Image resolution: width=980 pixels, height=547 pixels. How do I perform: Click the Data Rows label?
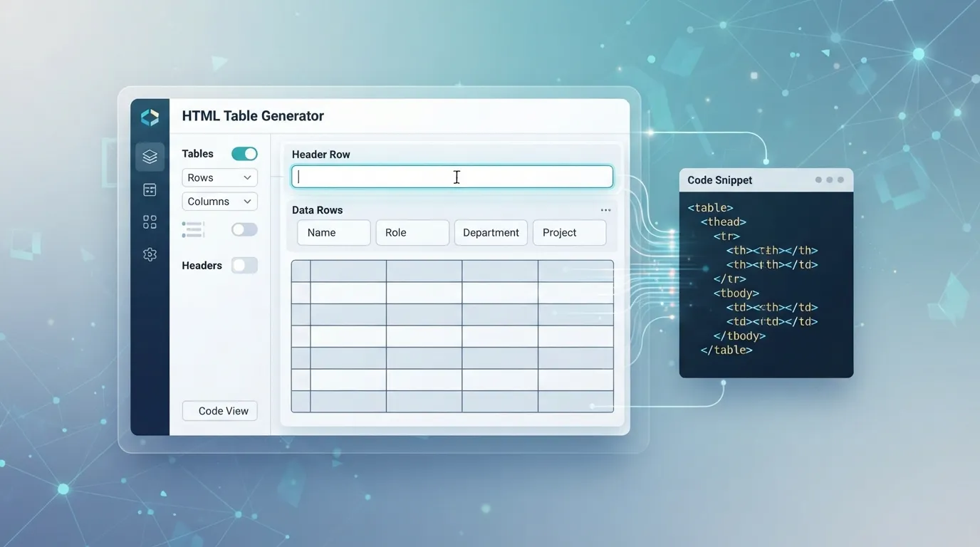[x=317, y=210]
